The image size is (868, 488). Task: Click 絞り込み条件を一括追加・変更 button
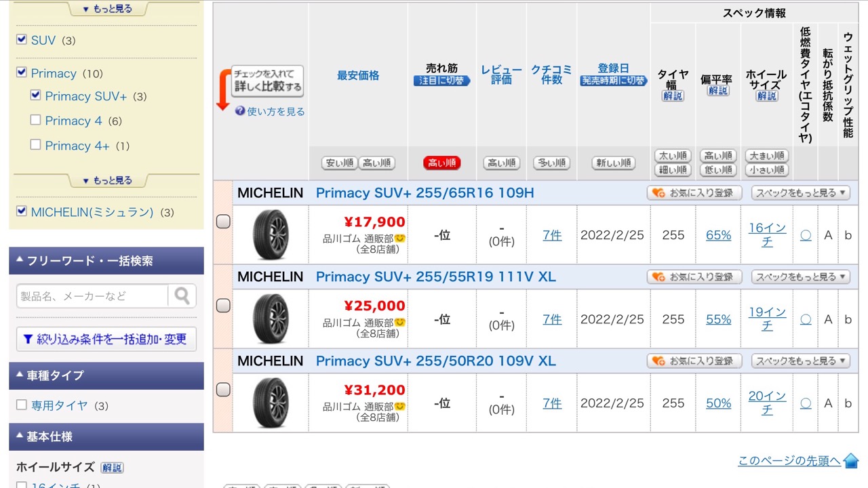(106, 339)
